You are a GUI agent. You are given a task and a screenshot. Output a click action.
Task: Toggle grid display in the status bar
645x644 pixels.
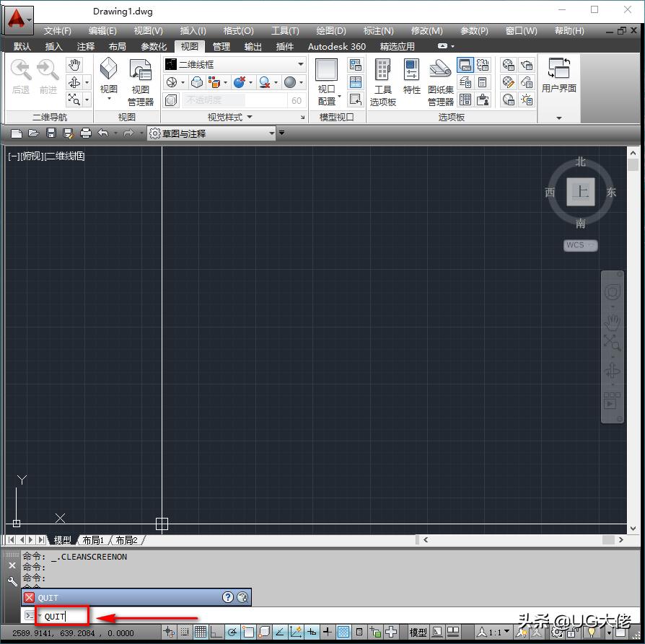200,631
